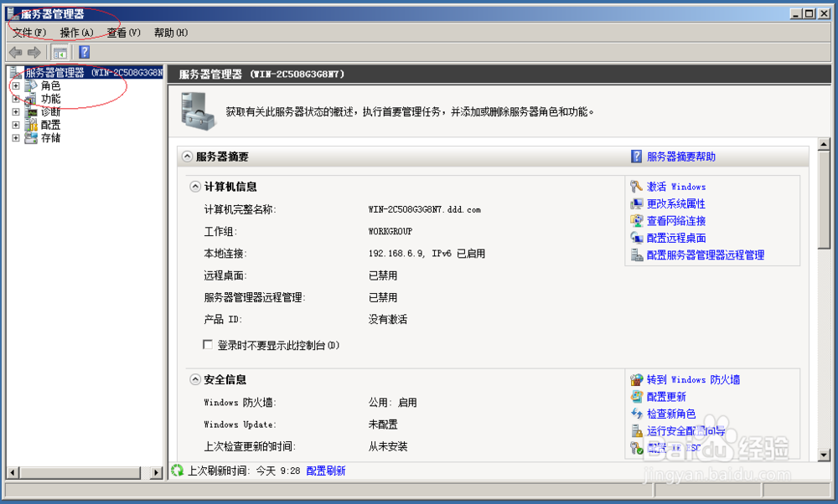
Task: Collapse the 服务器摘要 section
Action: pyautogui.click(x=187, y=157)
